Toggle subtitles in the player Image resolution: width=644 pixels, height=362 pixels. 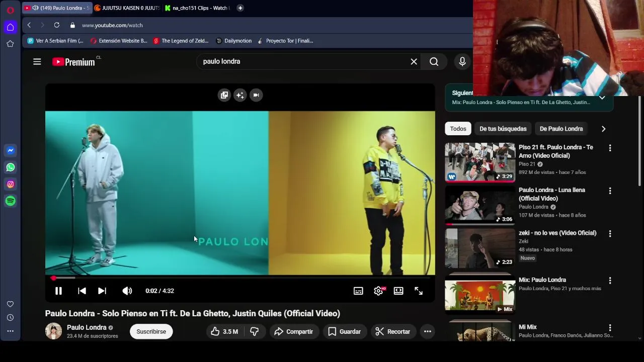click(x=358, y=291)
